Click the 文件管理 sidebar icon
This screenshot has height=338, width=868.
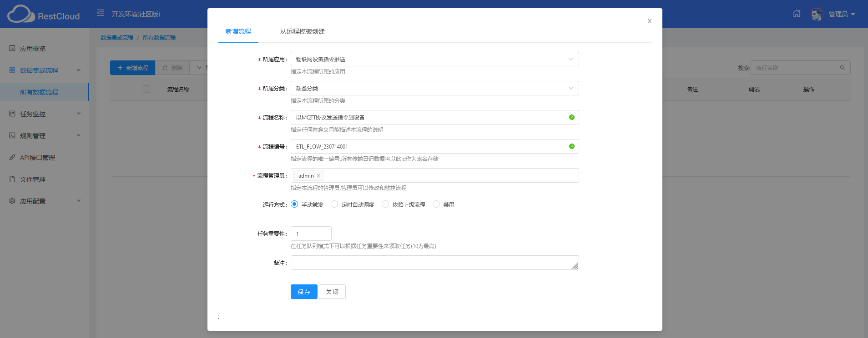(12, 179)
